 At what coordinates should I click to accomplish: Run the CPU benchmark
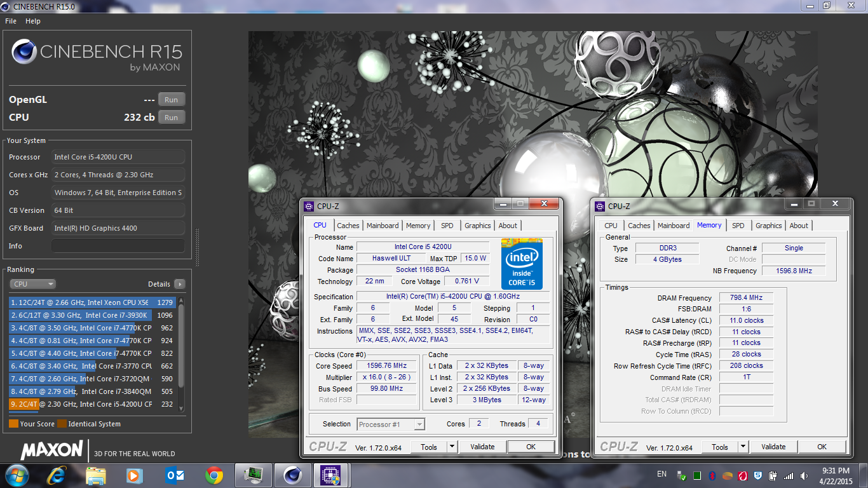tap(172, 118)
